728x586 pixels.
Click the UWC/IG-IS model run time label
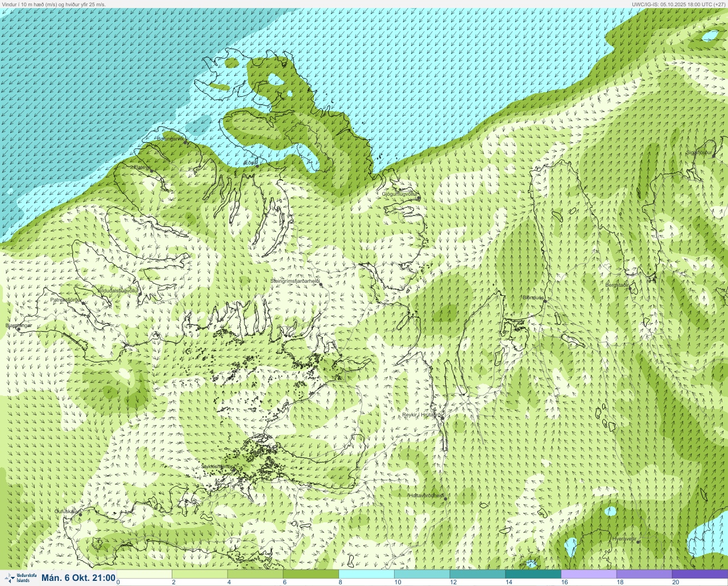point(678,4)
